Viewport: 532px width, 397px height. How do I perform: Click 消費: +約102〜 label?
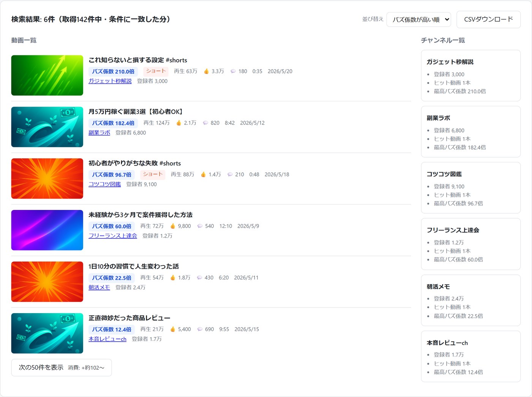[x=86, y=368]
